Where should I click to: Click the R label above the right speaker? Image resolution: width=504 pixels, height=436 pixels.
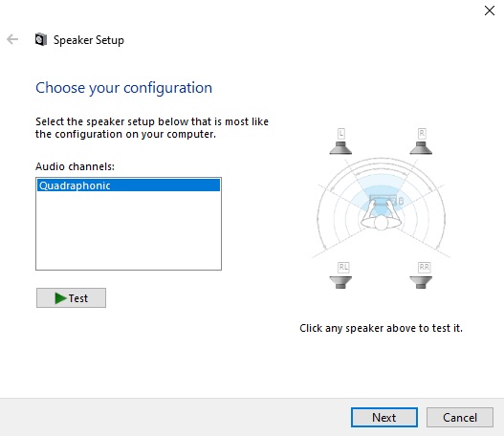(422, 133)
